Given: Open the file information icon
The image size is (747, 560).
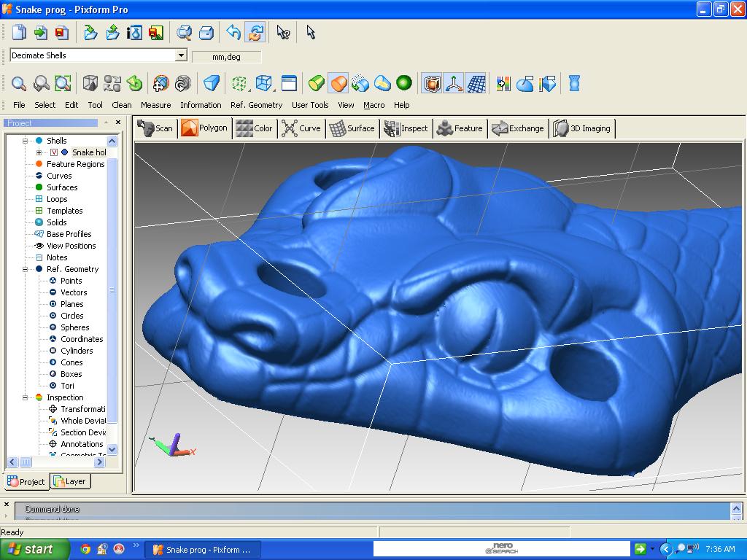Looking at the screenshot, I should point(134,32).
